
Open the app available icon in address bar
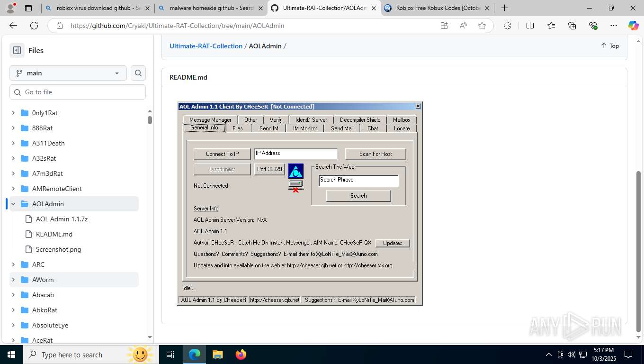444,26
